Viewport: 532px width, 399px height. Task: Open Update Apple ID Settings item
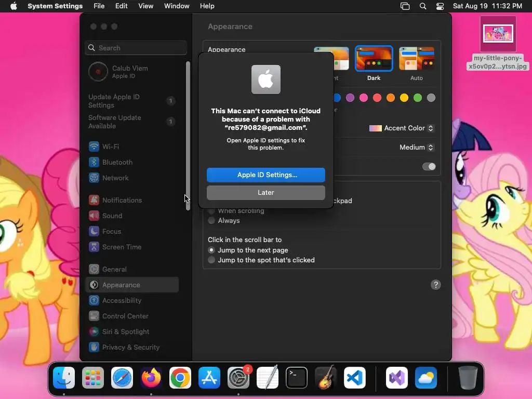coord(132,101)
